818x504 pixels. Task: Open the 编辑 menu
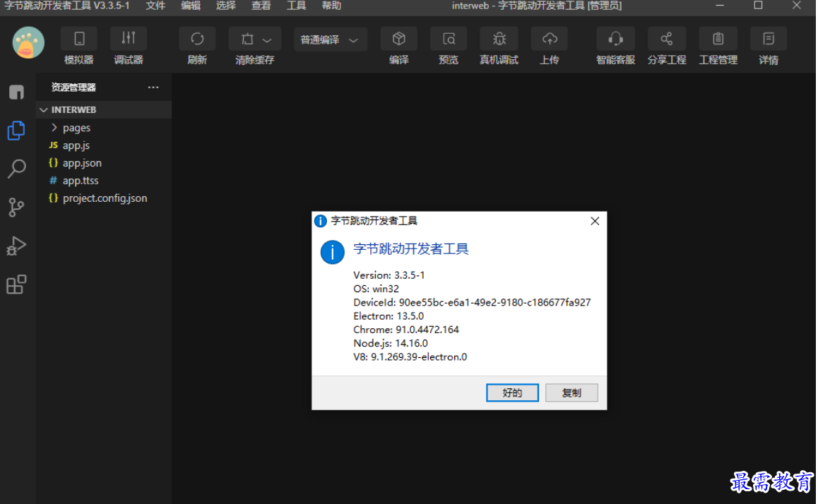click(x=191, y=6)
